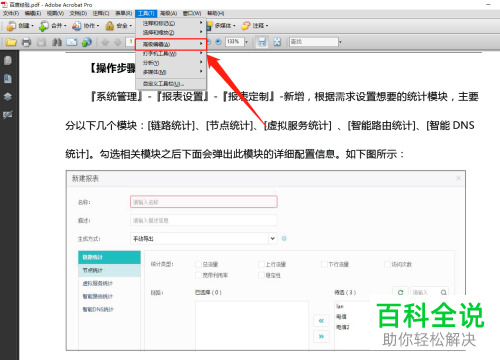
Task: Select the 链路统计 tab
Action: point(109,257)
